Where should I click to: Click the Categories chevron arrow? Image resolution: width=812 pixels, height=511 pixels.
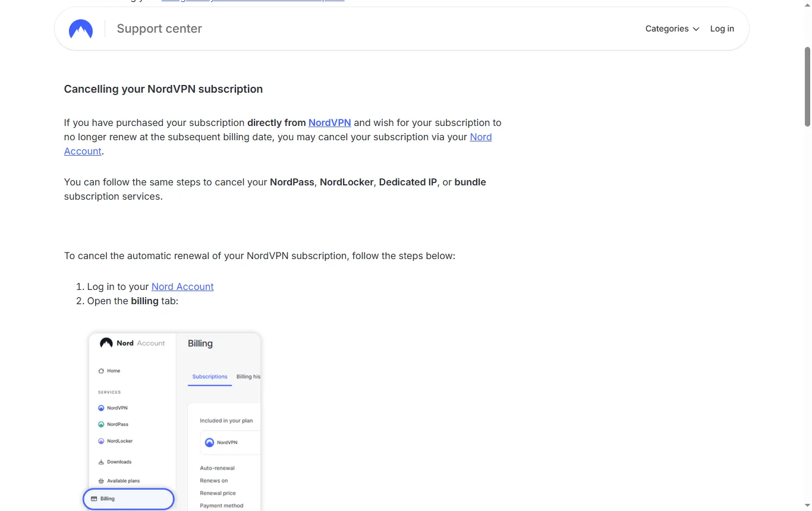tap(696, 29)
